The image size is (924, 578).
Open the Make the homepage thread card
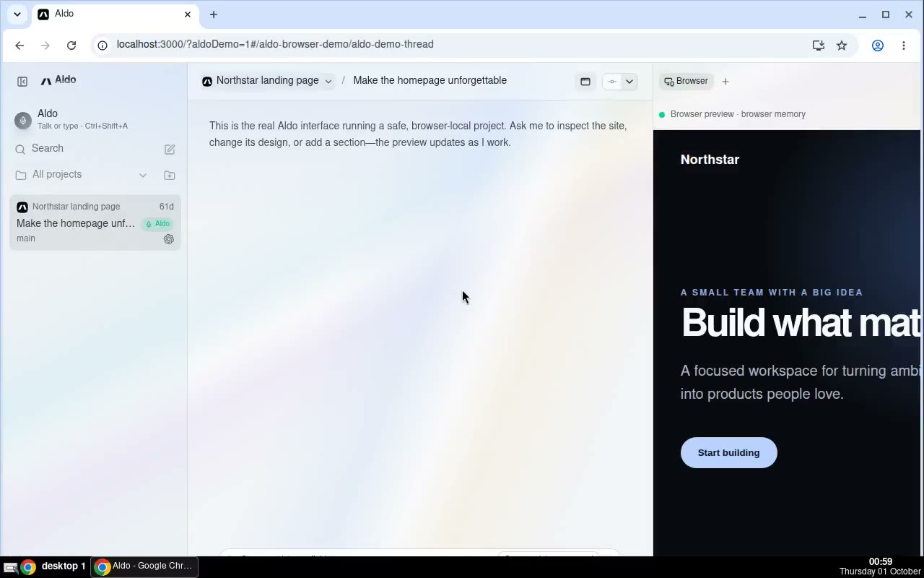95,223
